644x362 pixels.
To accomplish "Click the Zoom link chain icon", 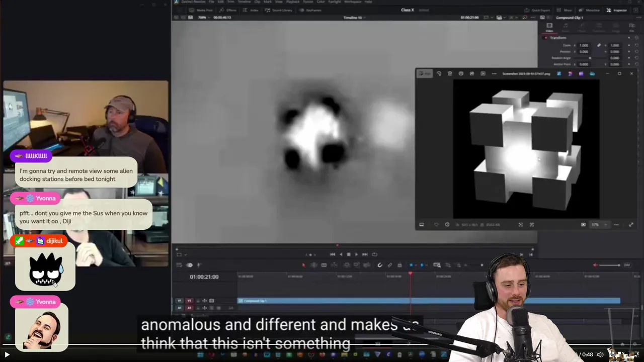I will [x=599, y=45].
